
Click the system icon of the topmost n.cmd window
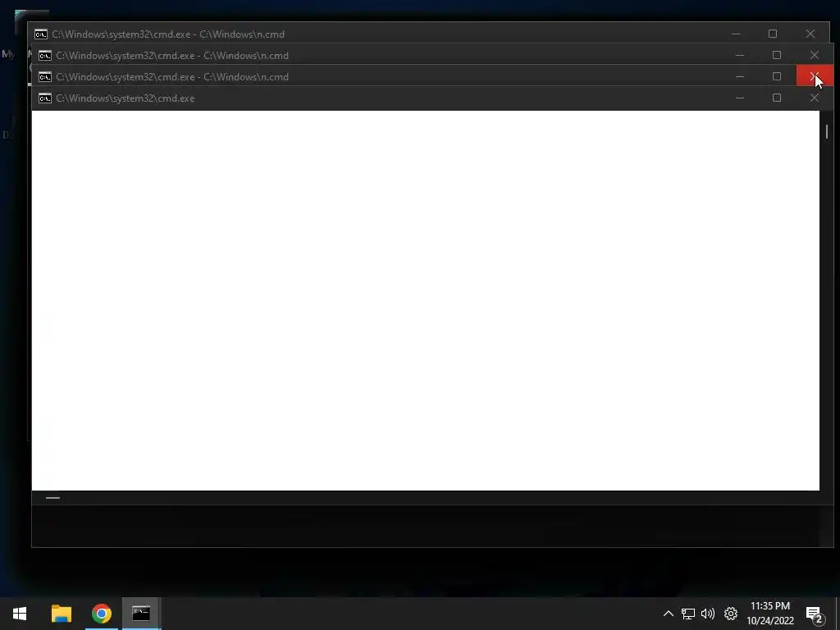(x=41, y=34)
